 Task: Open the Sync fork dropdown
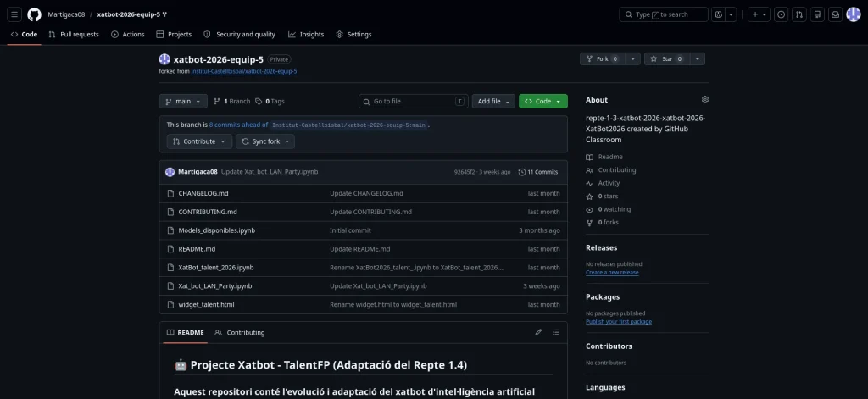265,141
